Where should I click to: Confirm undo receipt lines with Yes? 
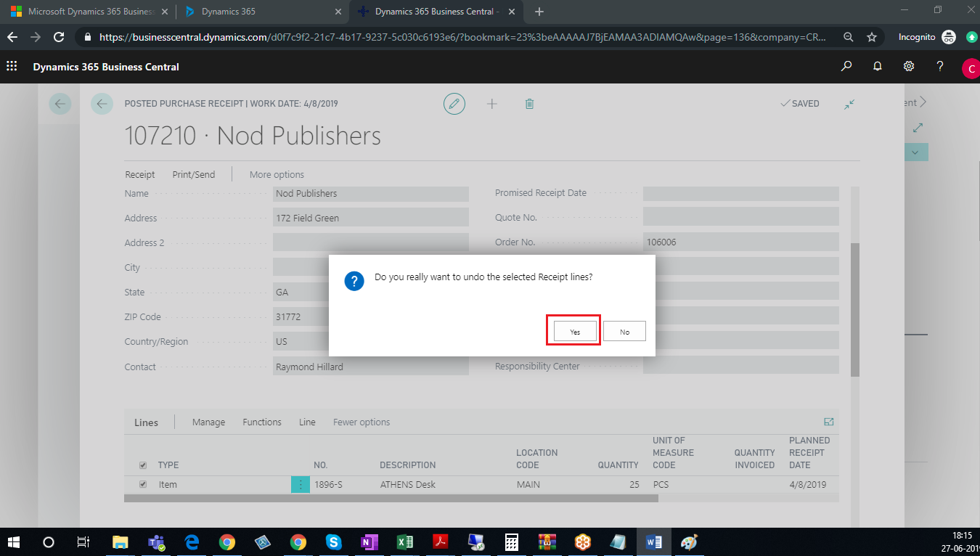[x=575, y=331]
